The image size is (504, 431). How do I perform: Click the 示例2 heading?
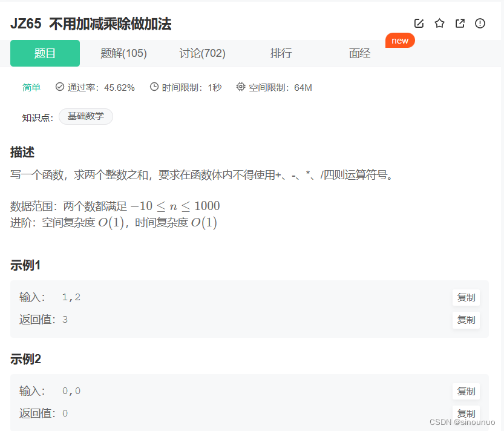pos(25,359)
